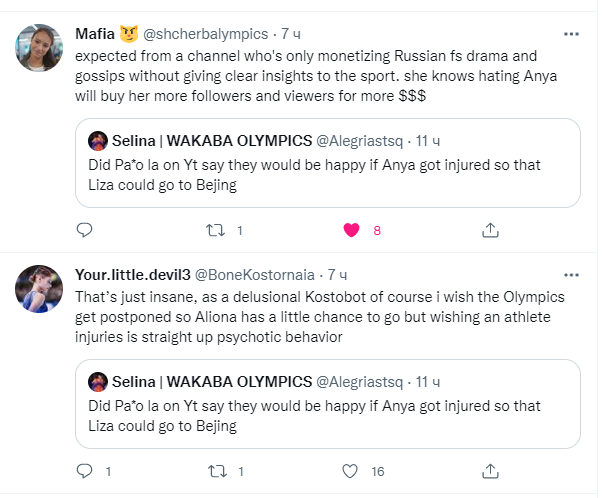Open more options for Your.little.devil3's tweet
603x498 pixels.
coord(571,273)
